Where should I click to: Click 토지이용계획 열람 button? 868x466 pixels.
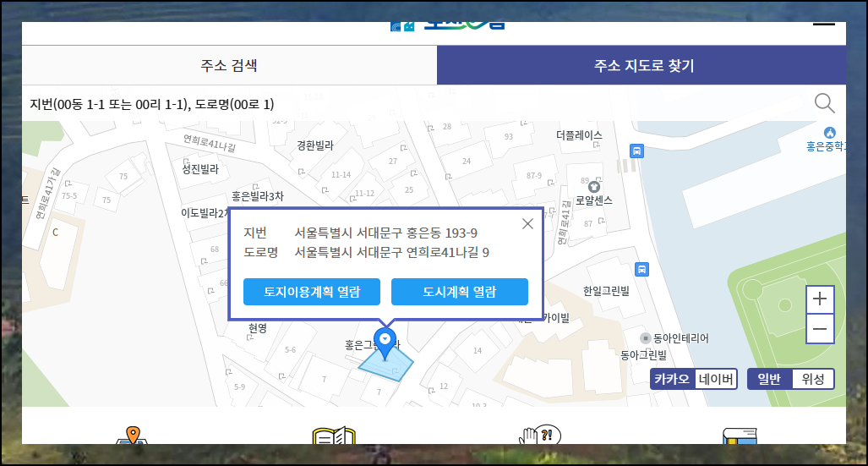click(x=312, y=292)
